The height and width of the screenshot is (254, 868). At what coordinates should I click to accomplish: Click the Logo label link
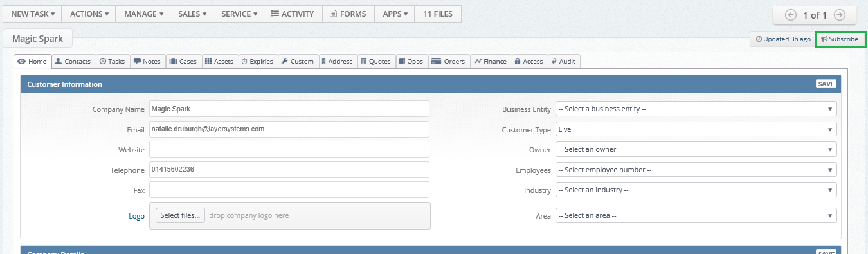[136, 216]
